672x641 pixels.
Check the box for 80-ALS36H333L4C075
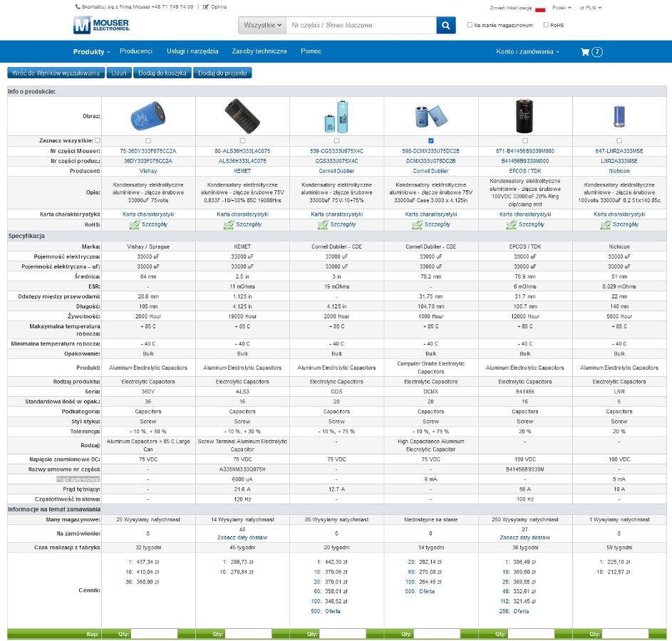click(242, 140)
